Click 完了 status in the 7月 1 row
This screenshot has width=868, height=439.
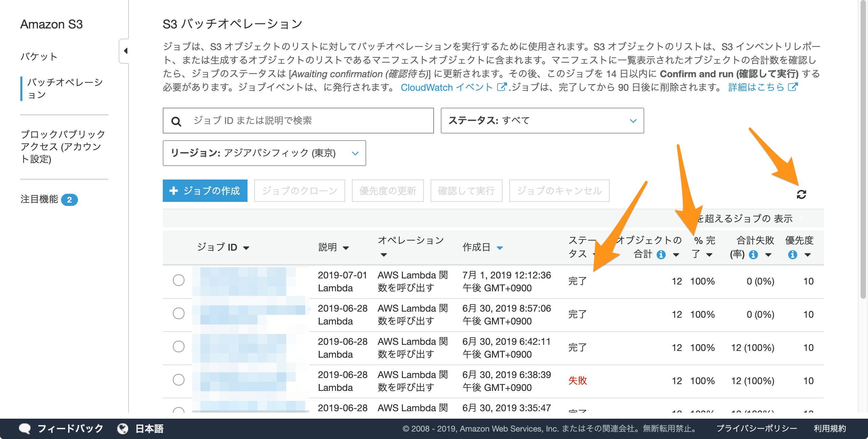577,281
